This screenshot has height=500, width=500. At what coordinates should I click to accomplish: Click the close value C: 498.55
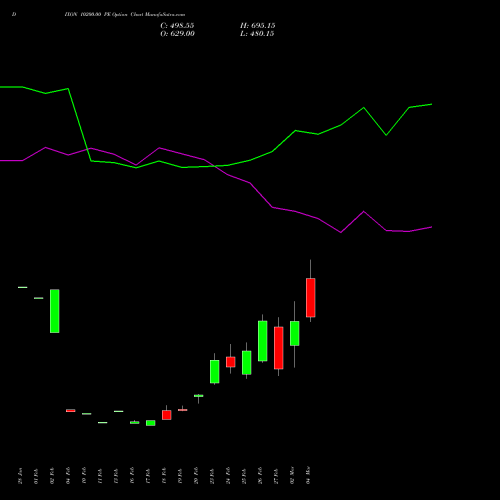177,26
